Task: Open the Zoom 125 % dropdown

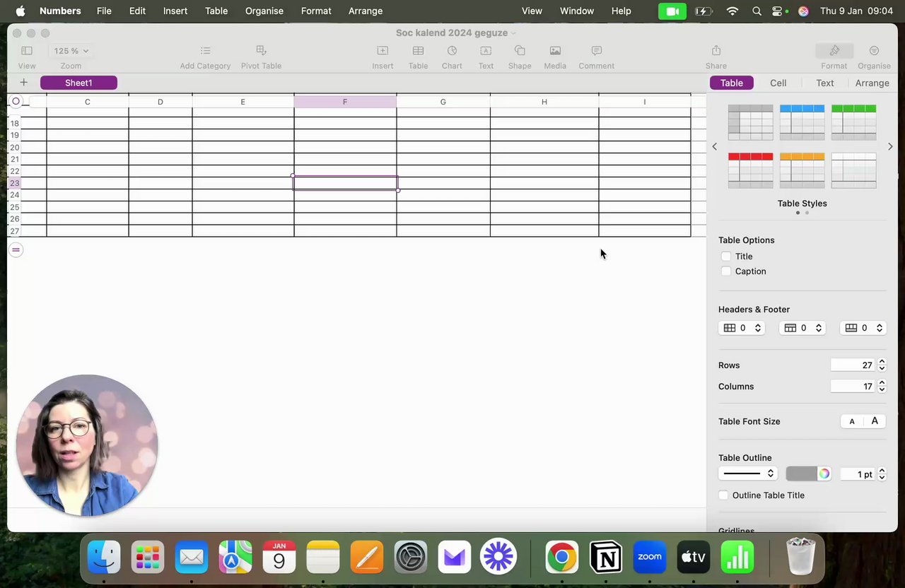Action: (x=71, y=51)
